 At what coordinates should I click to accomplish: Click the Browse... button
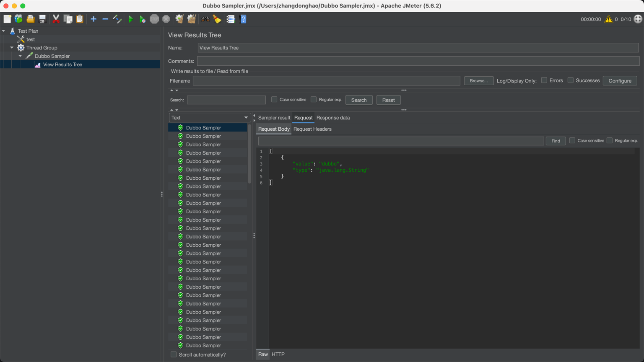pyautogui.click(x=479, y=81)
